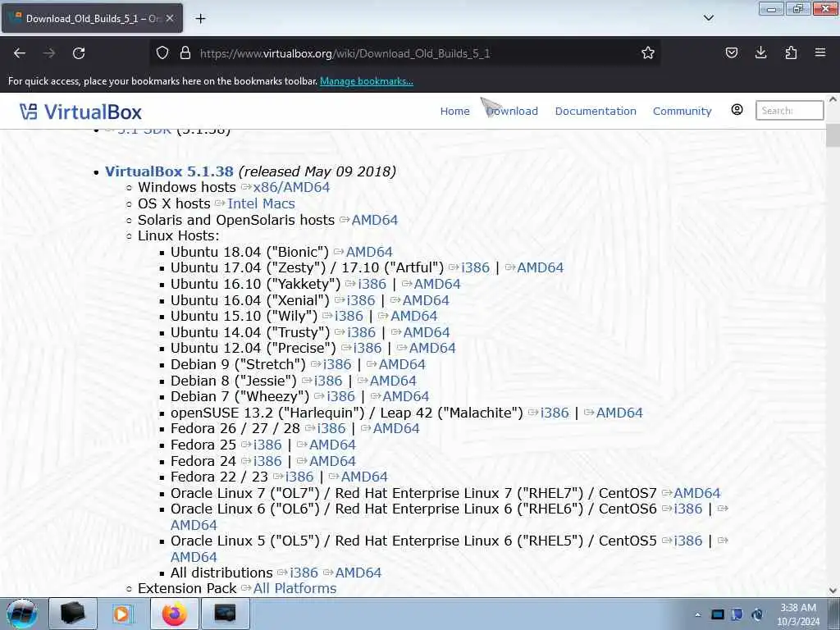
Task: Download Fedora 26 / 27 / 28 i386
Action: tap(331, 428)
